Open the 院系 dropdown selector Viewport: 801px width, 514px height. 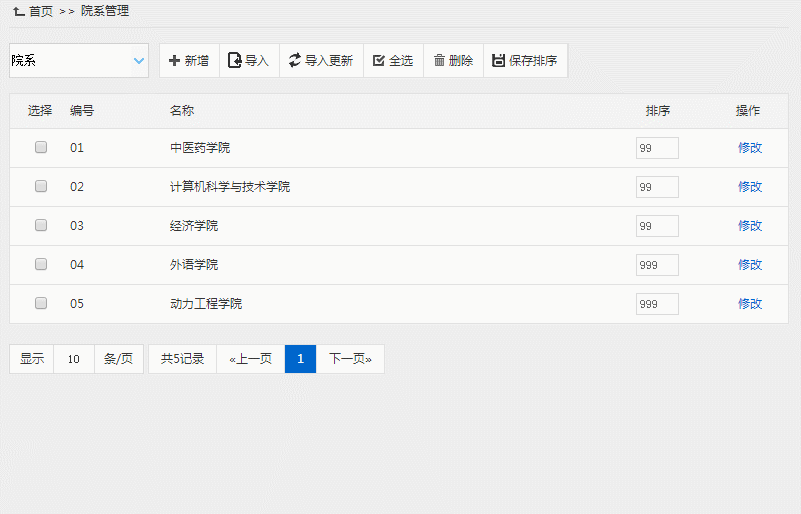[x=79, y=61]
